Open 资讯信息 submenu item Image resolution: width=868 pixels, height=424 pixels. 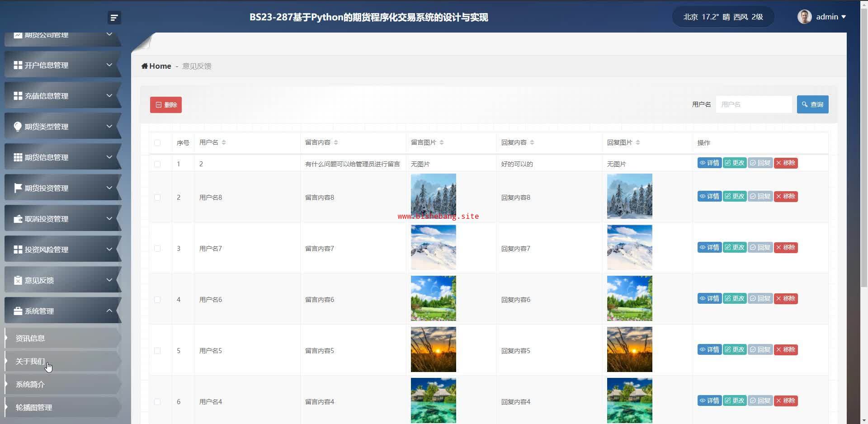point(30,338)
